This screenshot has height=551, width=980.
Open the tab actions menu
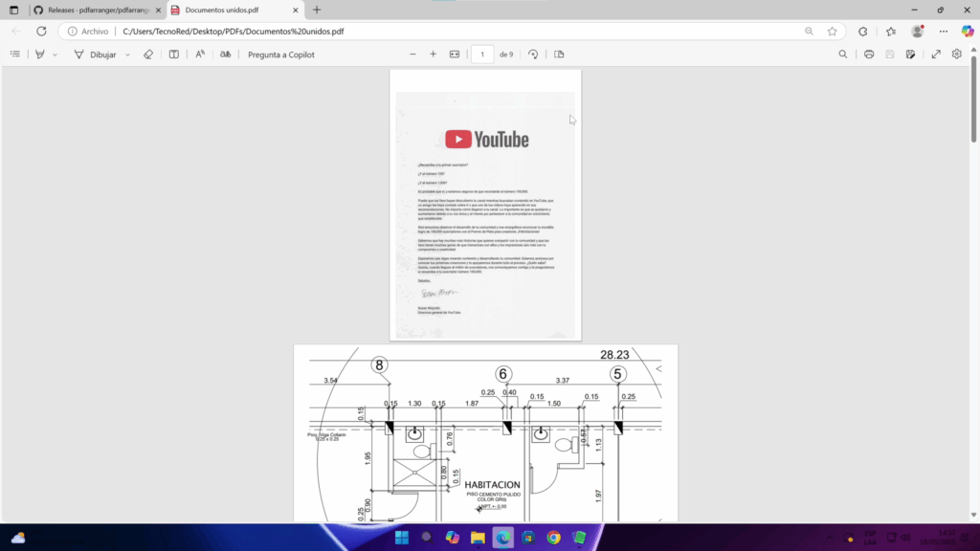point(13,10)
